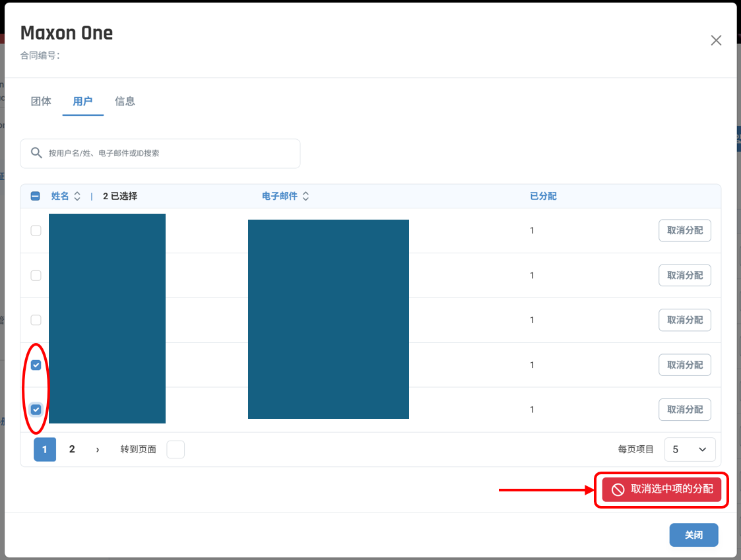Screen dimensions: 741x560
Task: Sort by 姓名 column arrows
Action: (x=77, y=196)
